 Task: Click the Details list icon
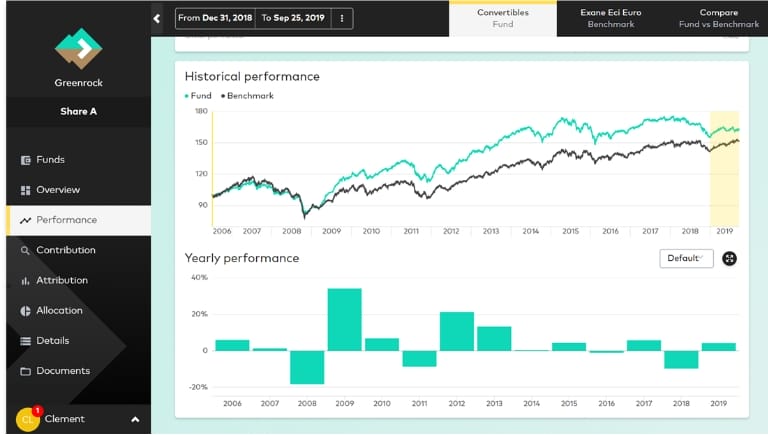26,341
